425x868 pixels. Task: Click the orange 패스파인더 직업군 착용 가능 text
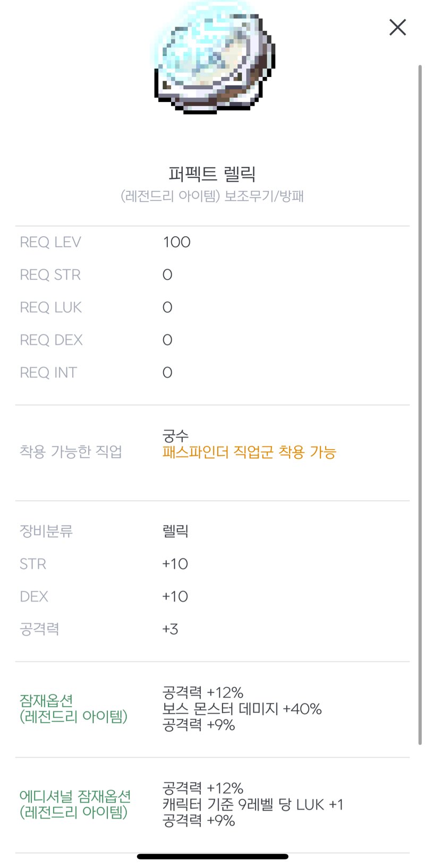(249, 452)
